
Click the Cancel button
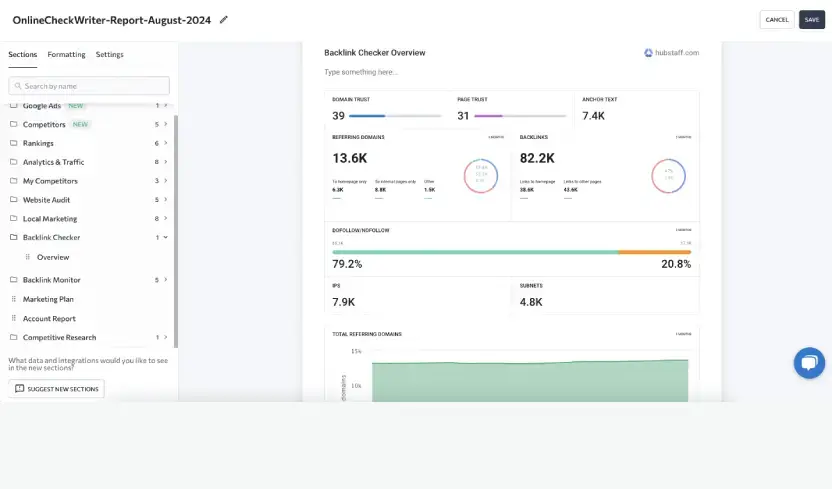point(777,20)
